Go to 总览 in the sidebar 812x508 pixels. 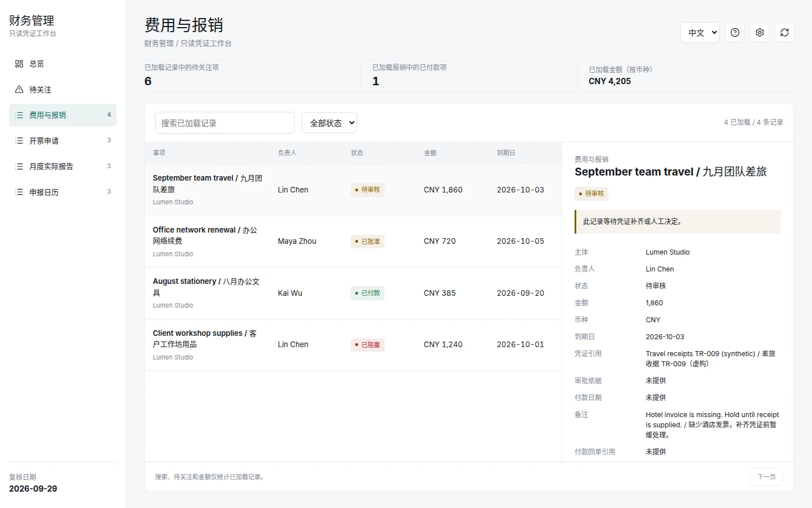(x=63, y=64)
